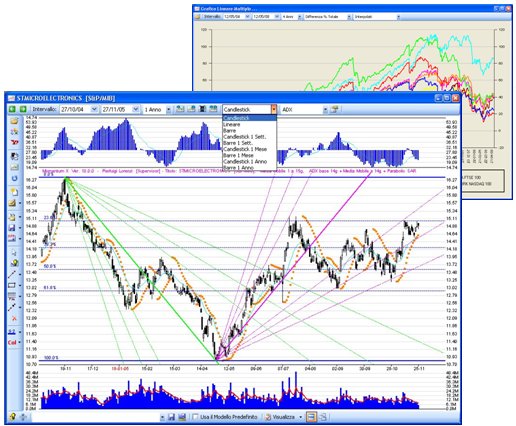The height and width of the screenshot is (426, 516).
Task: Open the Visualizza menu button
Action: [284, 417]
